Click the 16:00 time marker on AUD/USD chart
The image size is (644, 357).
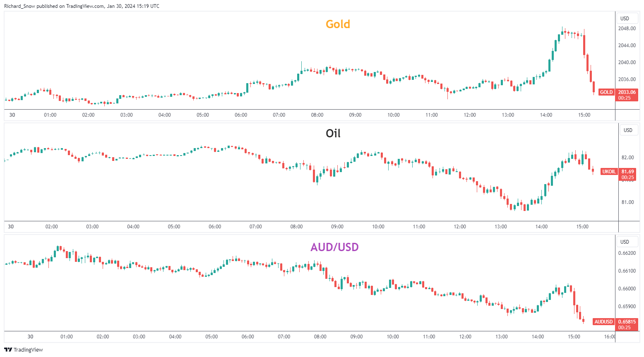click(610, 337)
